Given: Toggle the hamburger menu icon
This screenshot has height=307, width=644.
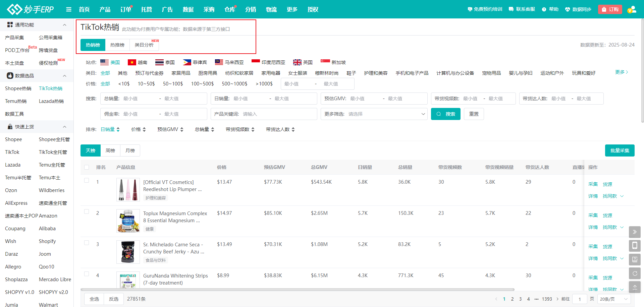Looking at the screenshot, I should 69,9.
